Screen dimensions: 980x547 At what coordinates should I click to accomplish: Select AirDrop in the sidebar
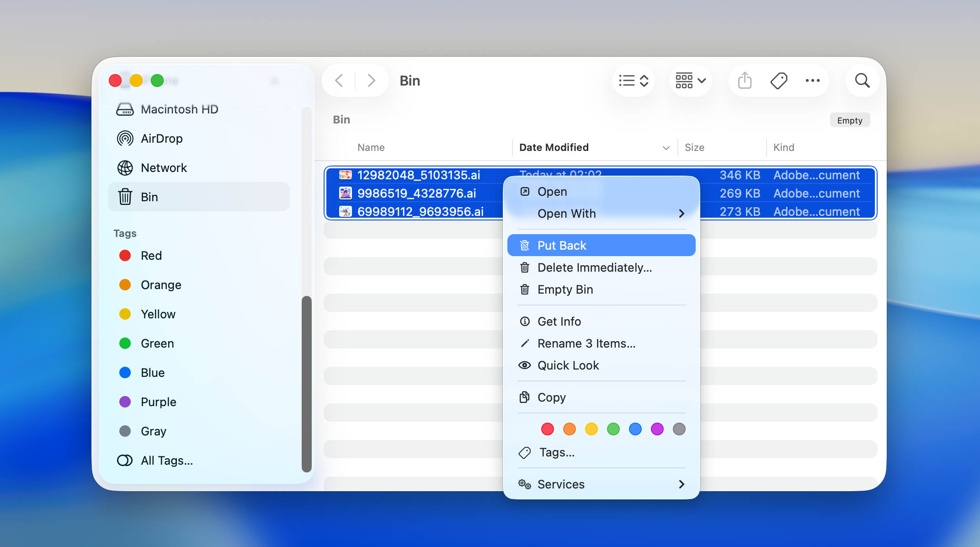[x=161, y=139]
